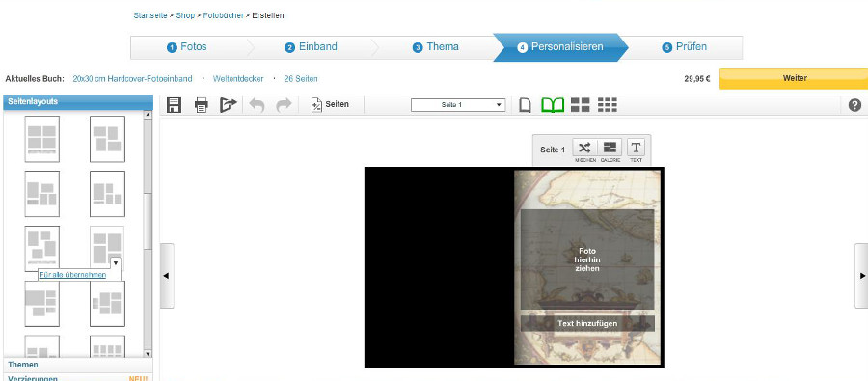Save the photo book project
The image size is (868, 381).
pos(174,105)
